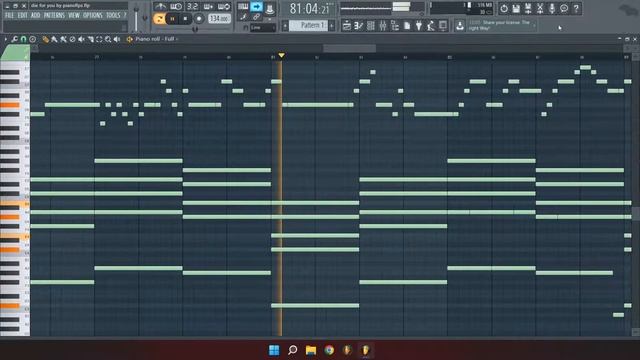Toggle multilink to controllers chain icon
640x360 pixels.
point(256,17)
